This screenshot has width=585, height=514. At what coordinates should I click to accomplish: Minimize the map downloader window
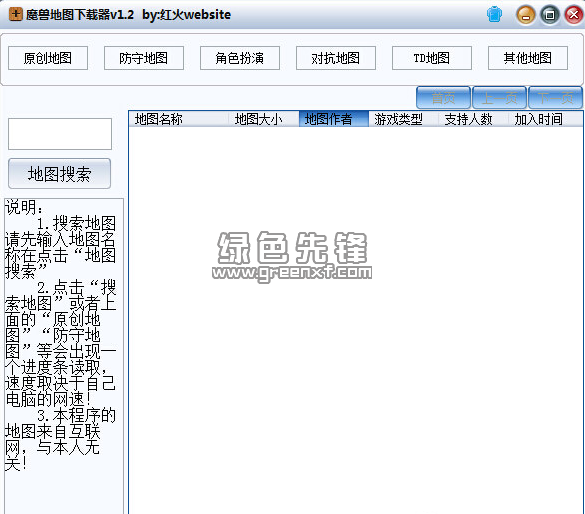(x=526, y=15)
